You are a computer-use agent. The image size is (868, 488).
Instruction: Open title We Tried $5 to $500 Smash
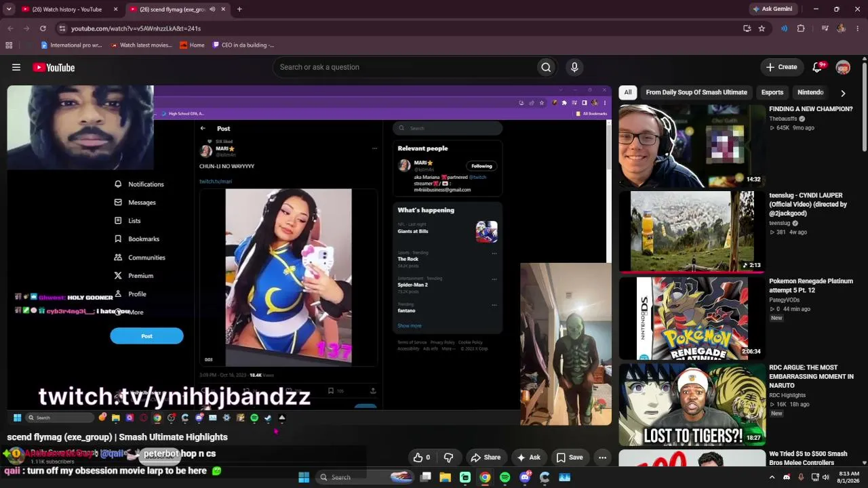coord(808,458)
